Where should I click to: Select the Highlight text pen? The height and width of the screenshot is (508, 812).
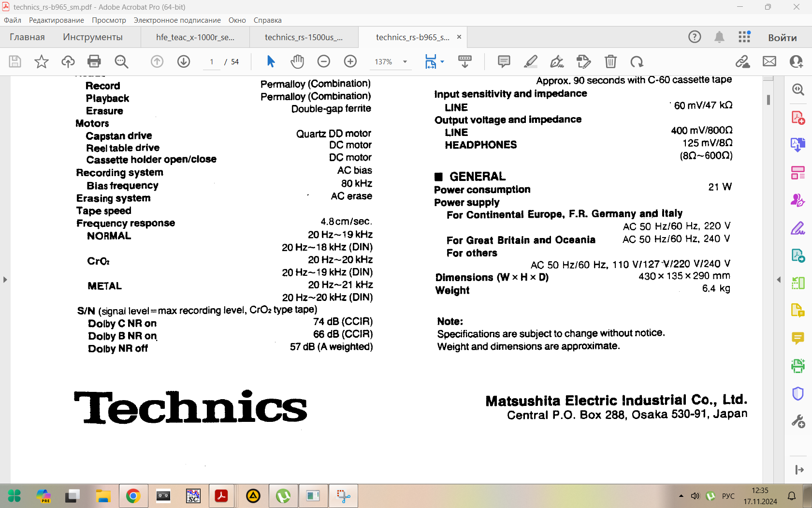coord(531,61)
